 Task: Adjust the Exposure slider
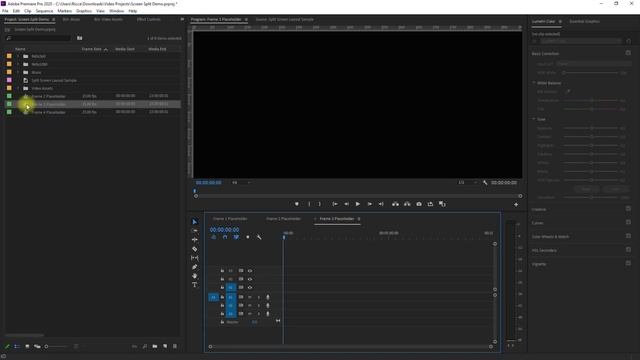591,128
